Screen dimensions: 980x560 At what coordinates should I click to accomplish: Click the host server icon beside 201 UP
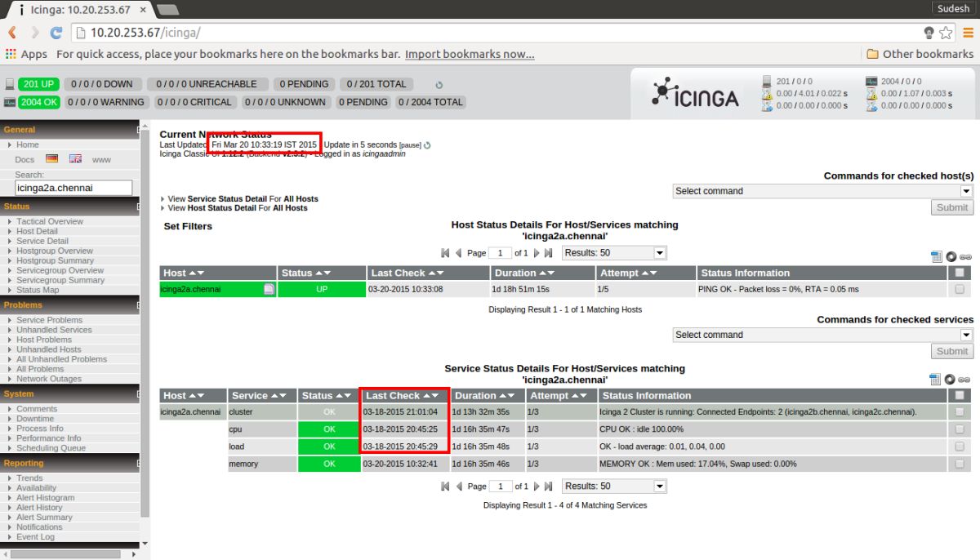coord(10,84)
